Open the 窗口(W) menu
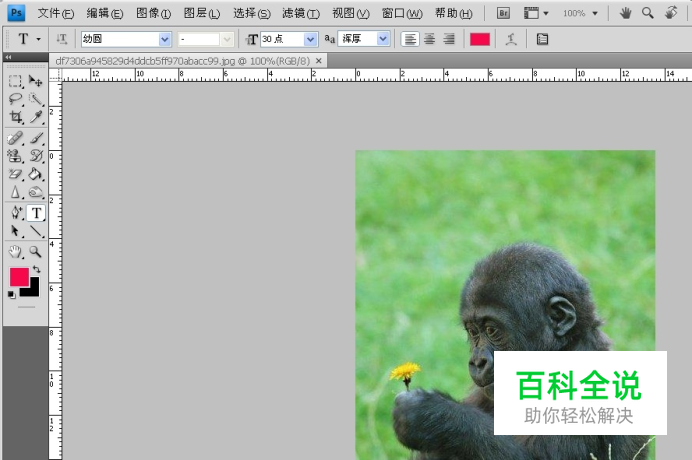Screen dimensions: 692x460 402,14
